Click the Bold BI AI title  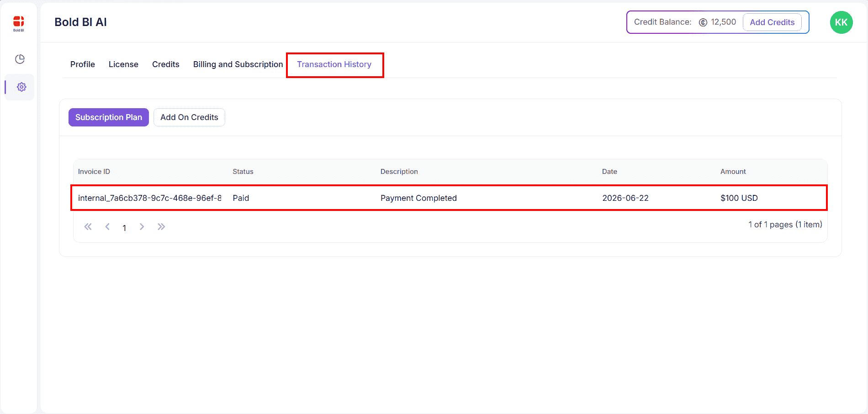point(80,22)
